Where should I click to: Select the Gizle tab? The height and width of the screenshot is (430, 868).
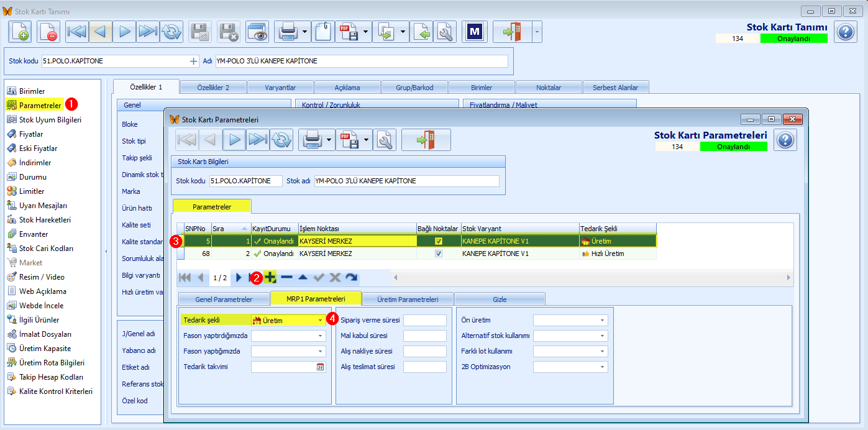coord(500,299)
